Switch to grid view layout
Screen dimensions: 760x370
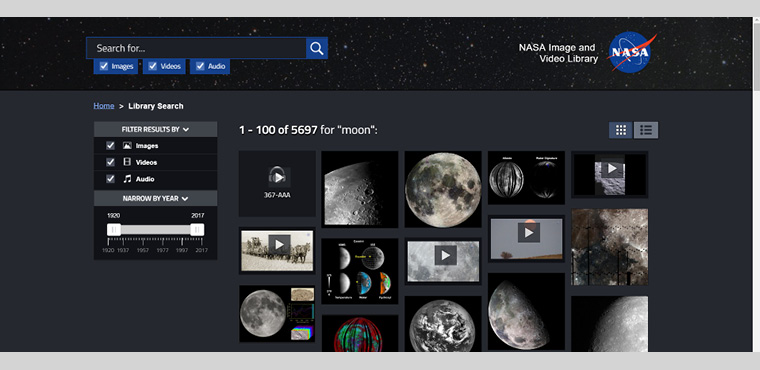click(x=620, y=130)
